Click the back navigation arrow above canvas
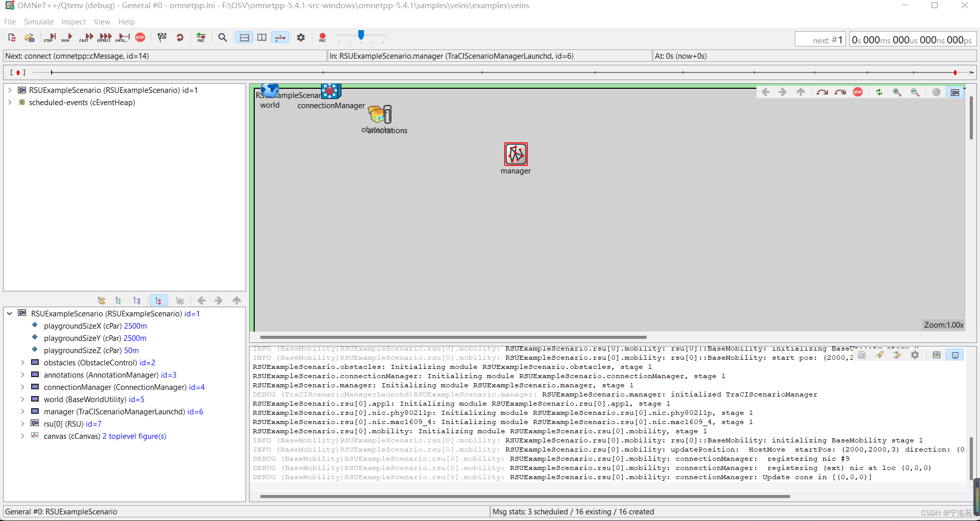Viewport: 980px width, 521px height. pos(766,92)
